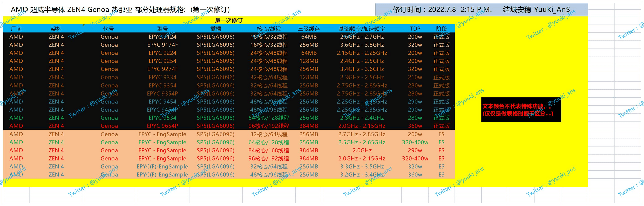Click the black note box with red text
Screen dimensions: 644x206
(x=521, y=110)
